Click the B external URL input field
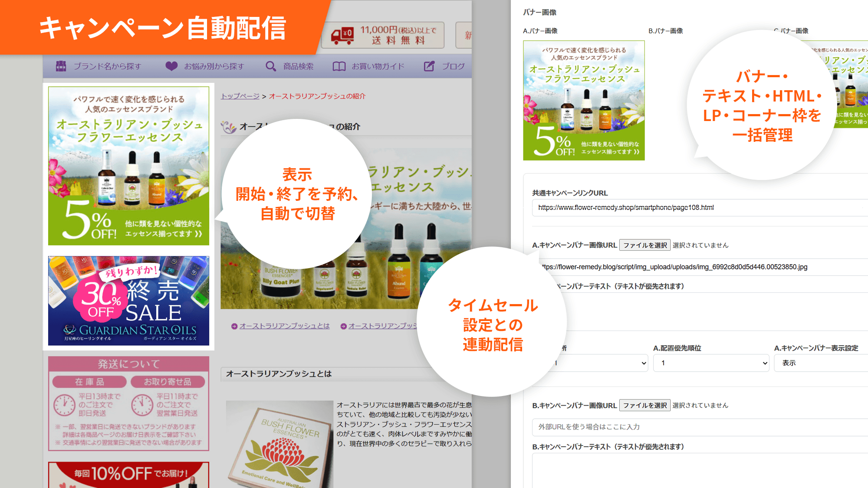 [700, 427]
